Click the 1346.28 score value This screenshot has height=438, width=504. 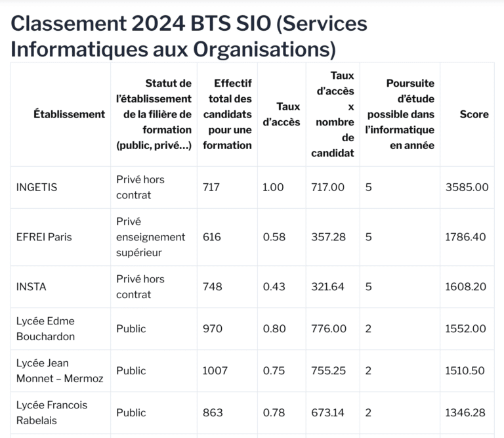(465, 412)
